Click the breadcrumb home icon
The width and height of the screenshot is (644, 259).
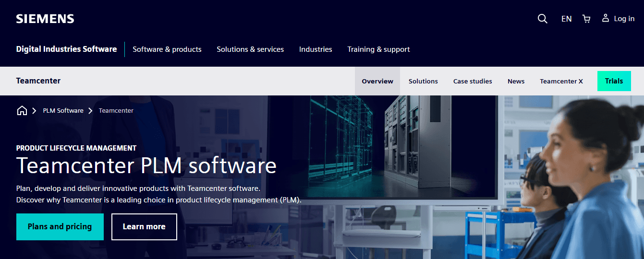coord(22,110)
